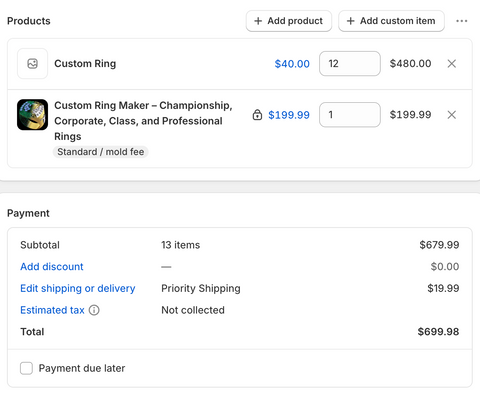Click the plus icon on Add product
Image resolution: width=480 pixels, height=393 pixels.
[x=258, y=21]
